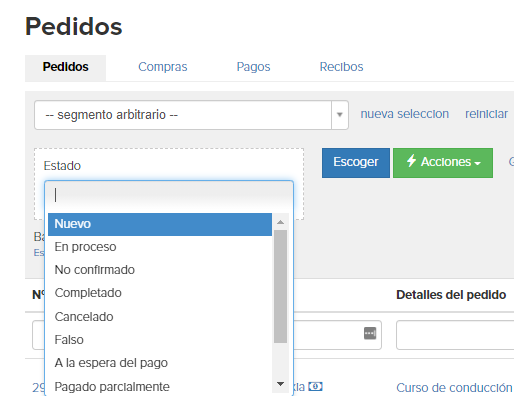Choose A la espera del pago
This screenshot has height=396, width=514.
coord(160,363)
